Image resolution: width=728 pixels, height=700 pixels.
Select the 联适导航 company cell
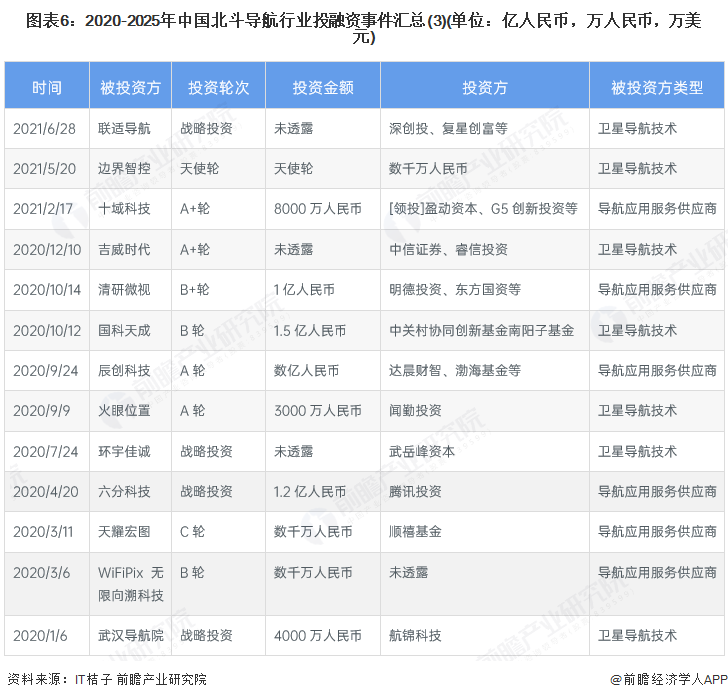click(x=125, y=128)
